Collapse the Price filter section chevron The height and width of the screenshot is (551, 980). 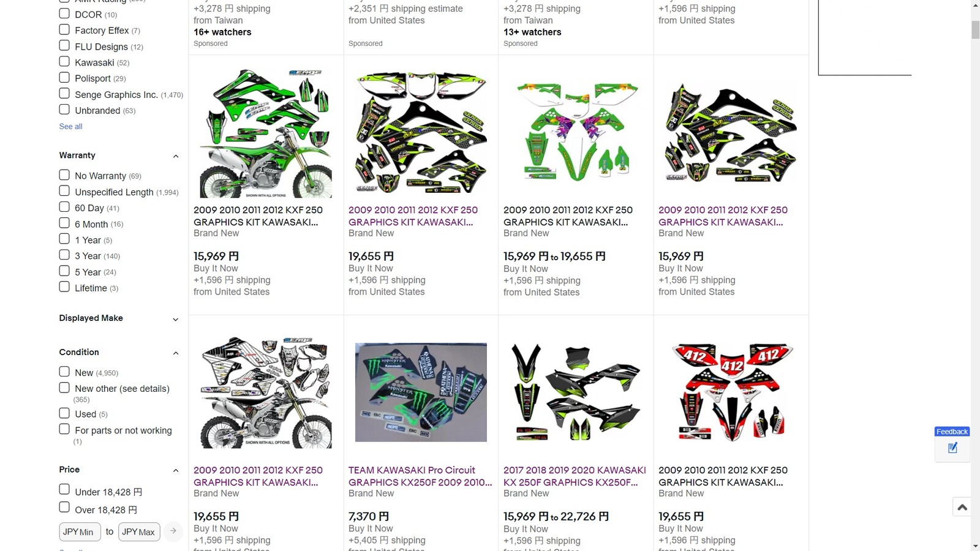[x=176, y=471]
